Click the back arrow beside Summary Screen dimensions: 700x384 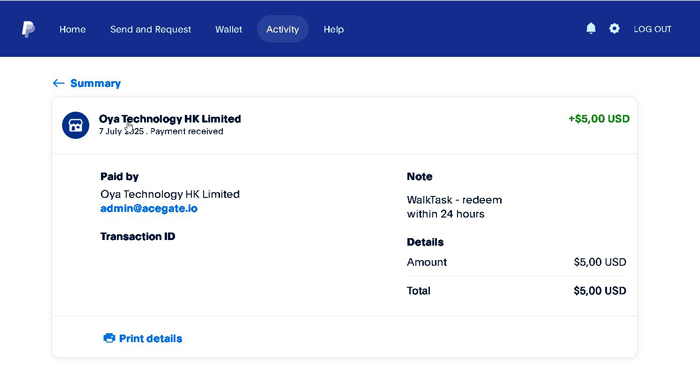[58, 83]
